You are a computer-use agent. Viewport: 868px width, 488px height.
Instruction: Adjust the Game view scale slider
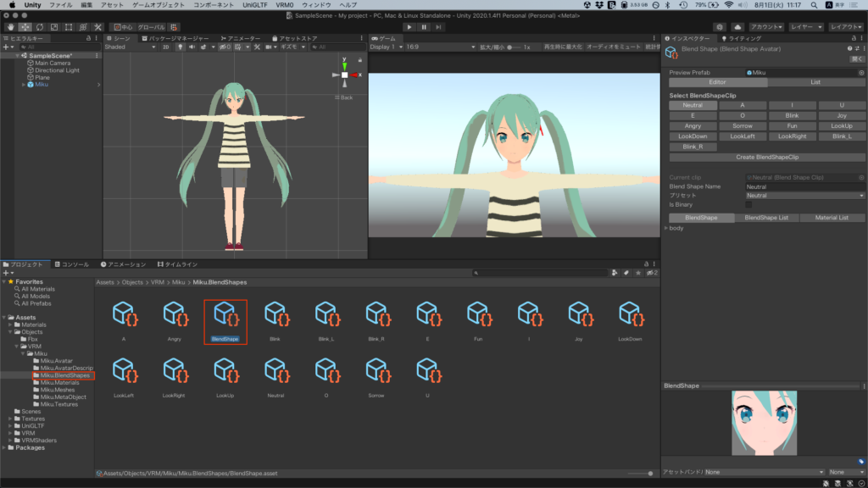tap(511, 47)
